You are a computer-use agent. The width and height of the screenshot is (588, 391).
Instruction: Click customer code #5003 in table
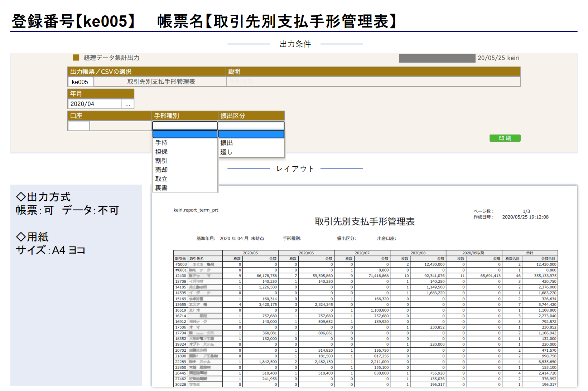click(x=181, y=264)
